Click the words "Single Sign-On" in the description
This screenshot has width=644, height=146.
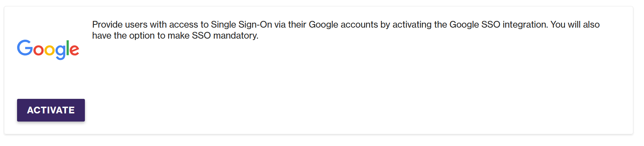click(x=242, y=24)
